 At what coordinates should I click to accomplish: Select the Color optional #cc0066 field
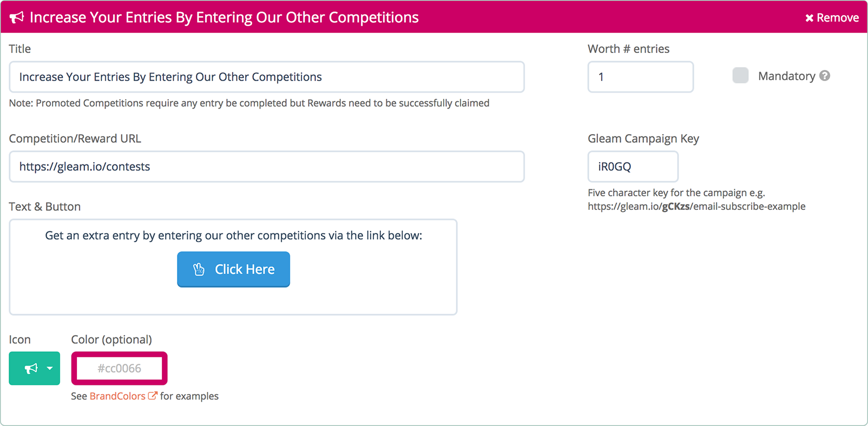(x=119, y=369)
